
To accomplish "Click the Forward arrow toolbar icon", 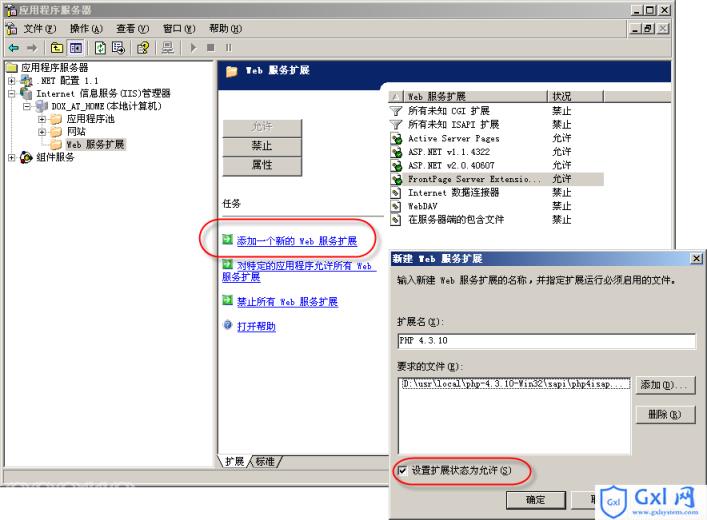I will pos(32,47).
